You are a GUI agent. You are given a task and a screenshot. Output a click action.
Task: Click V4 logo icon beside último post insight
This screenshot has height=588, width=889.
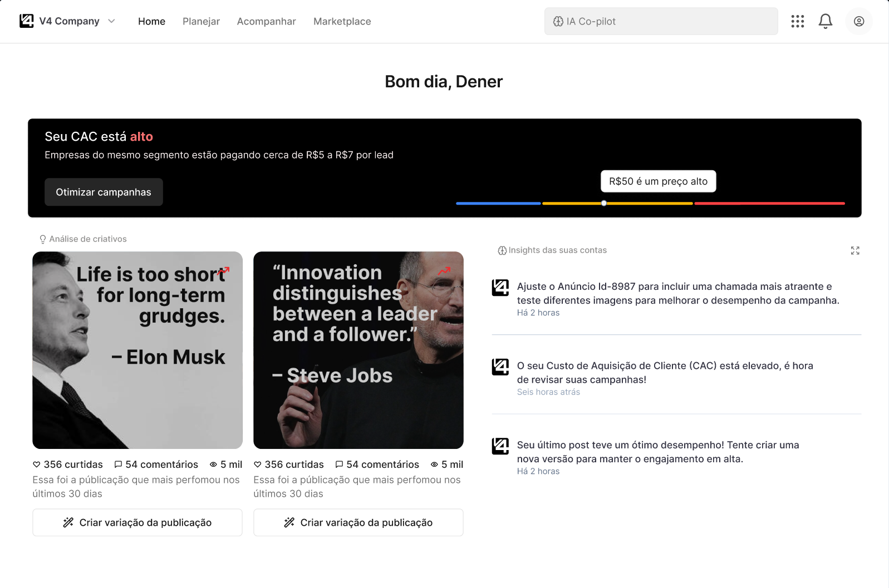(x=500, y=446)
